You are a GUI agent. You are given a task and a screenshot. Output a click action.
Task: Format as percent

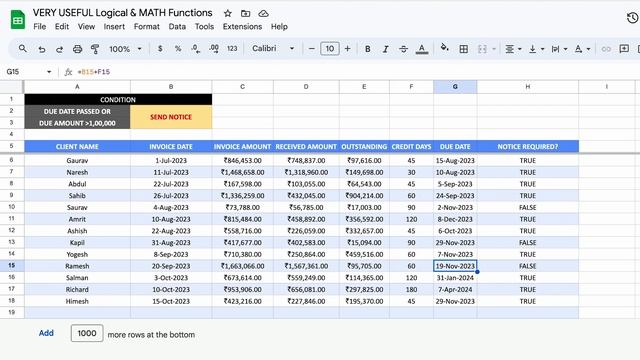pos(178,49)
